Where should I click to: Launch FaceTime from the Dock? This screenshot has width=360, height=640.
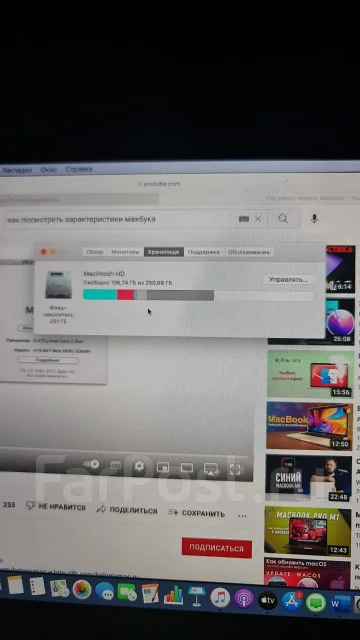127,592
